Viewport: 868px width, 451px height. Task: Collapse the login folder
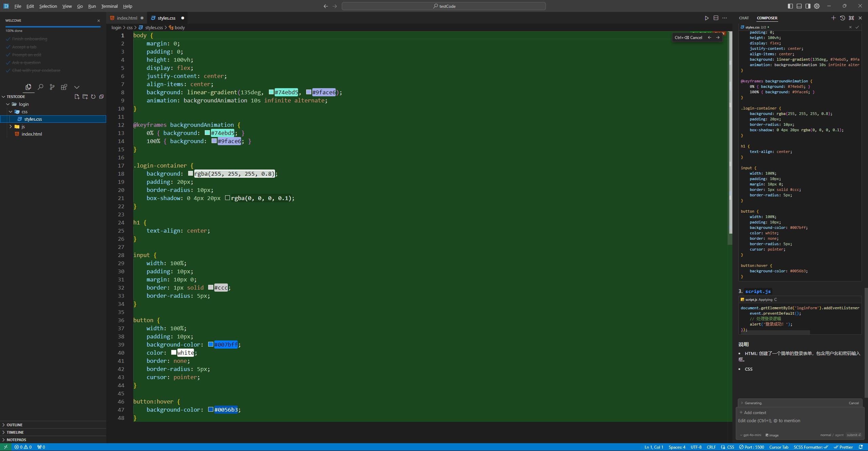pyautogui.click(x=8, y=104)
